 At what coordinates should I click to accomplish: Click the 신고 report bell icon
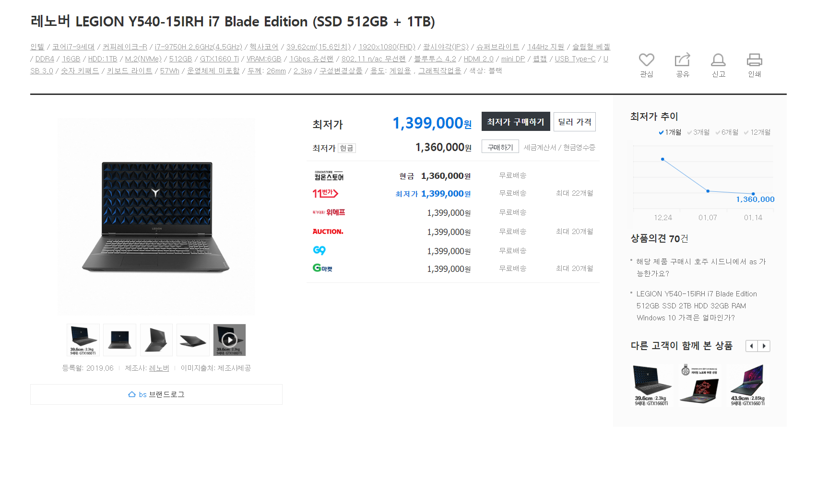click(718, 60)
